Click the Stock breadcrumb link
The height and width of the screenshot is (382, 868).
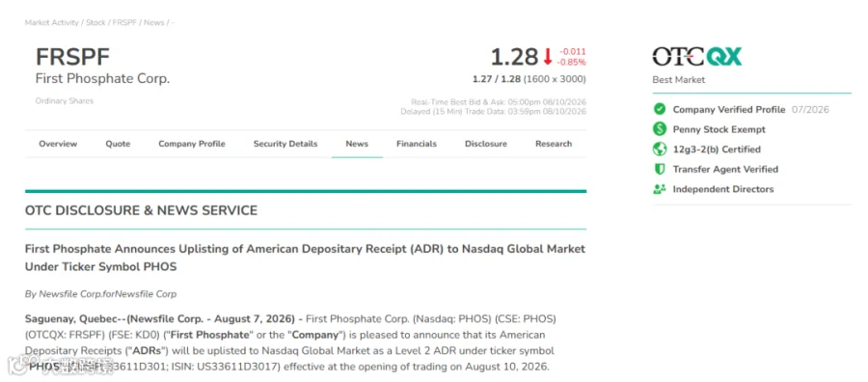point(95,23)
